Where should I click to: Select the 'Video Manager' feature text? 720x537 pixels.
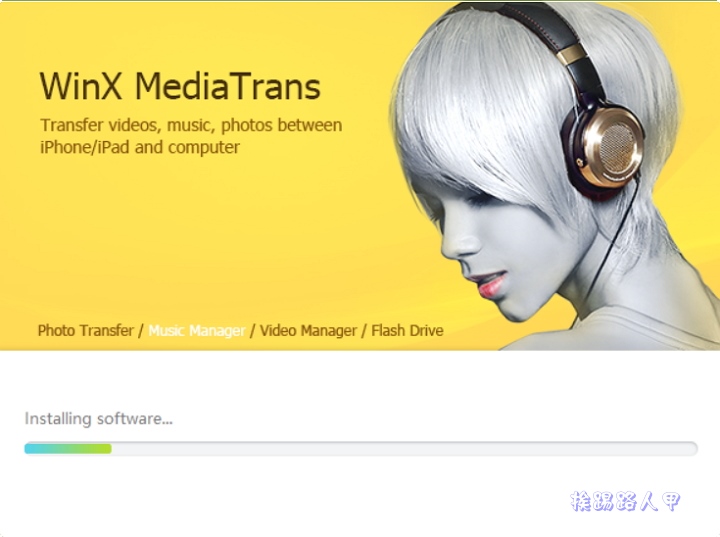click(308, 330)
